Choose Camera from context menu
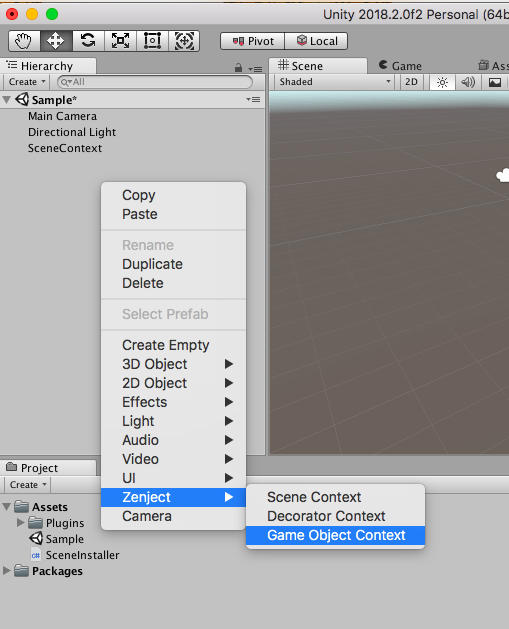Screen dimensions: 509x629 point(173,516)
